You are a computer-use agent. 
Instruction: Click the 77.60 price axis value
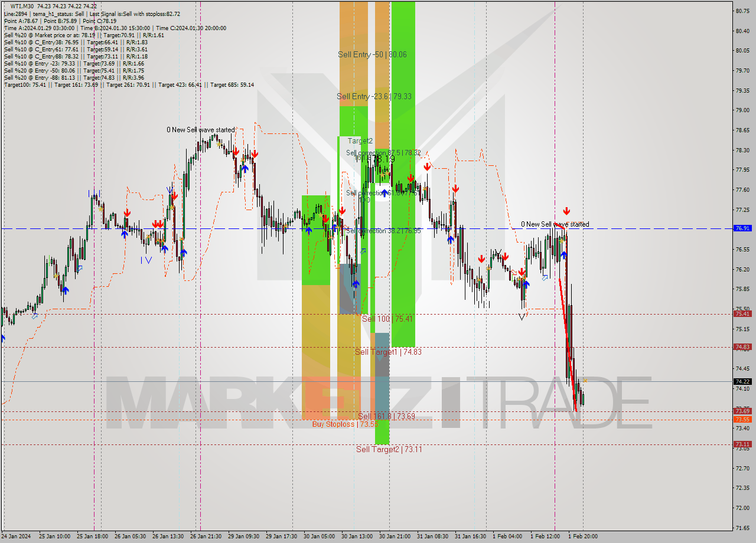pos(742,189)
